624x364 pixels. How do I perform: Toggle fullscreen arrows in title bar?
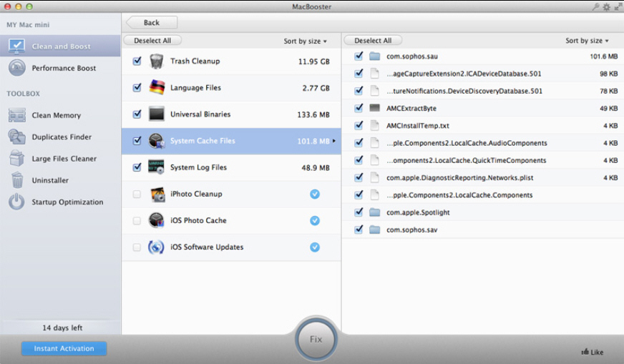[x=618, y=6]
